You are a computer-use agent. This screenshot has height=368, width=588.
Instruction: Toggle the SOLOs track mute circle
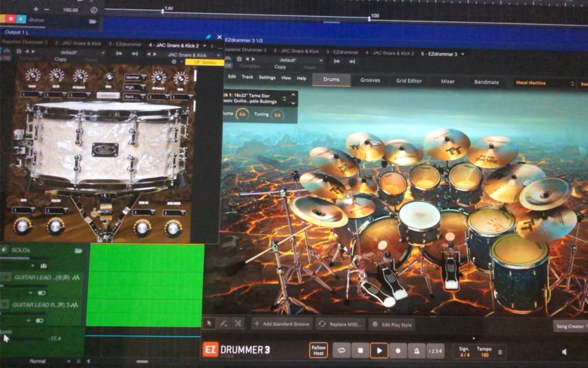pos(4,250)
